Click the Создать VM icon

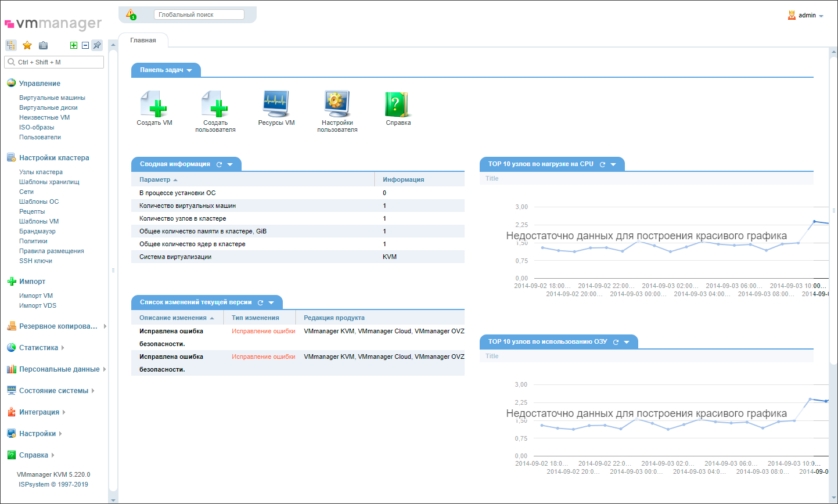[x=154, y=105]
